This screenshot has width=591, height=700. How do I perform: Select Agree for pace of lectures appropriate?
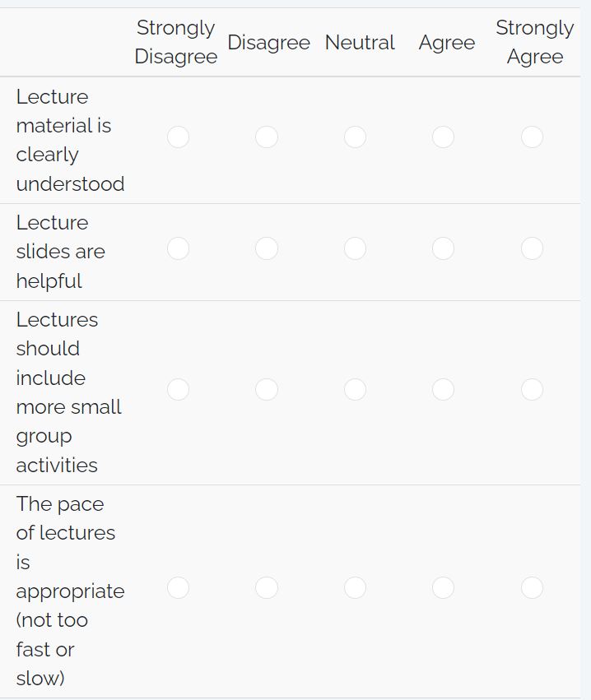(443, 587)
